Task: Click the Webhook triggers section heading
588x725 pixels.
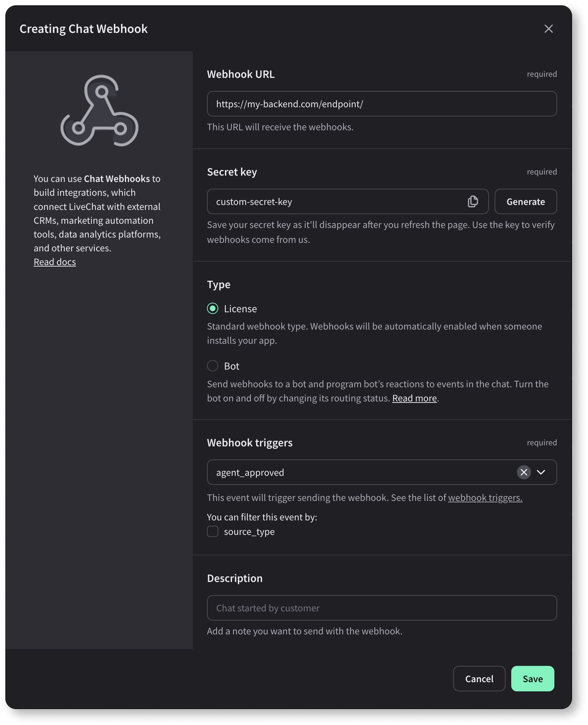Action: [250, 443]
